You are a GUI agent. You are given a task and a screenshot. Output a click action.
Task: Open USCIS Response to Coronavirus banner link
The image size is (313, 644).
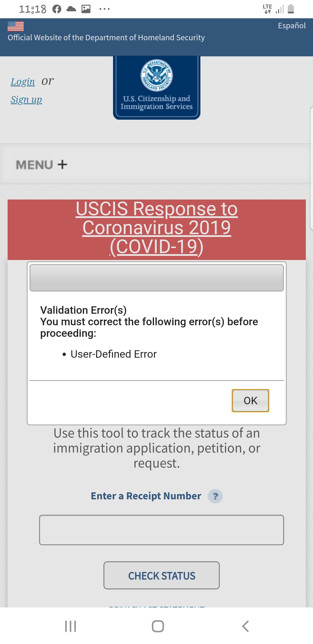pyautogui.click(x=157, y=228)
